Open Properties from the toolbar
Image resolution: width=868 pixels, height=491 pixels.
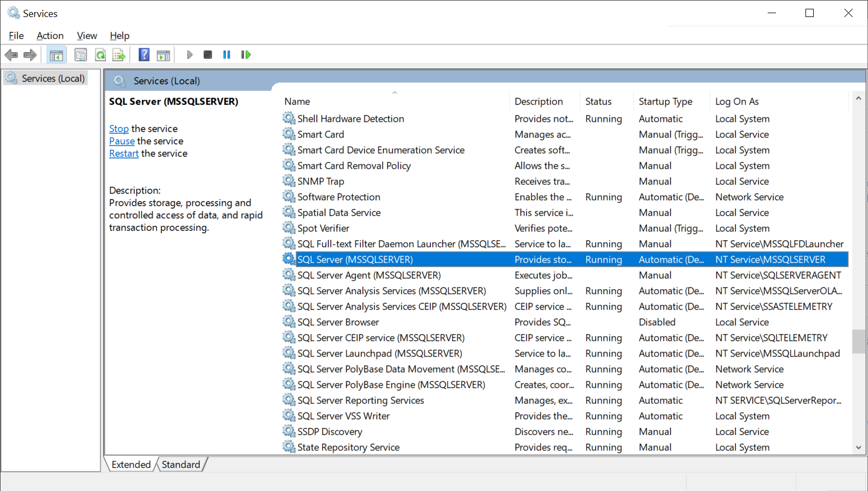tap(81, 55)
